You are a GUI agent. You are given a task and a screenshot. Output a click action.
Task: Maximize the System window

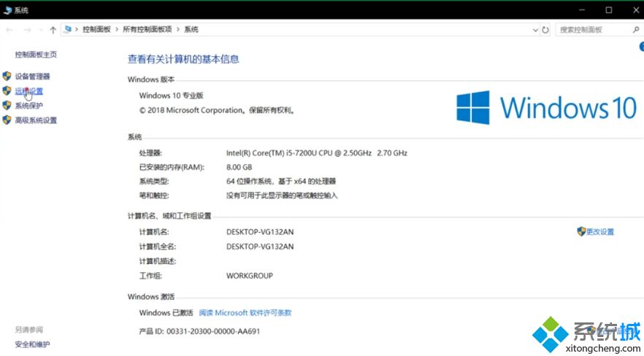click(x=609, y=9)
